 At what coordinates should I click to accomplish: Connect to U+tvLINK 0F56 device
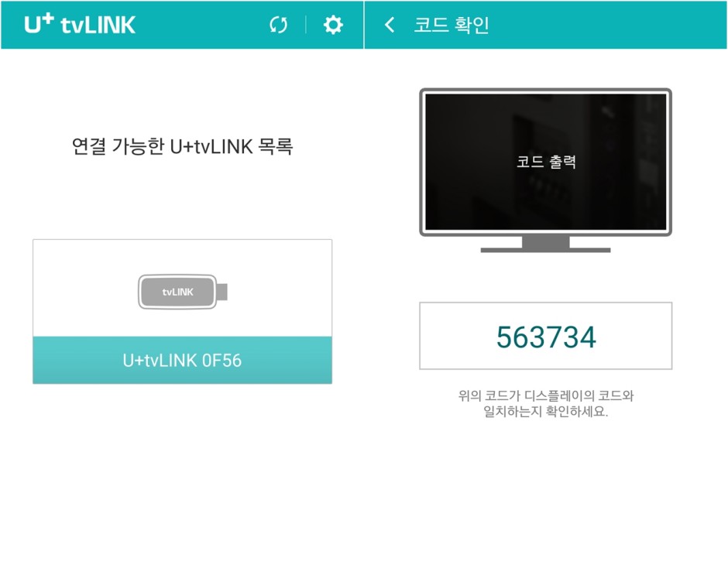[183, 360]
